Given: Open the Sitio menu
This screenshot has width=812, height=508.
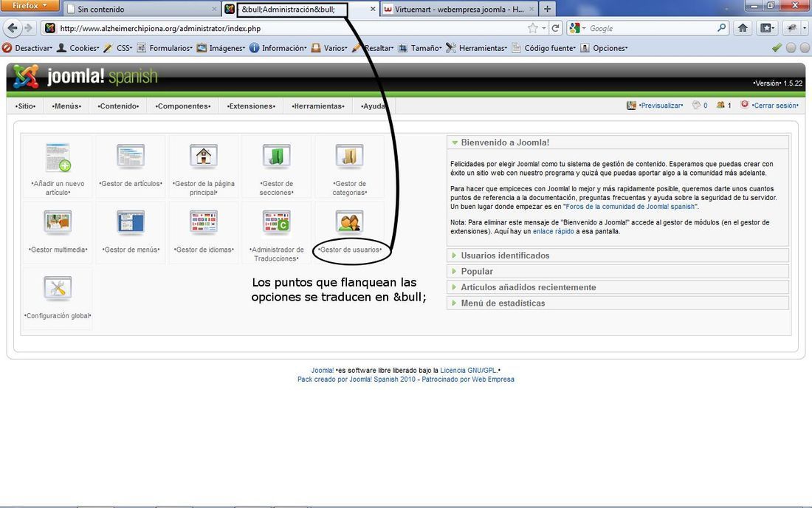Looking at the screenshot, I should pyautogui.click(x=25, y=106).
